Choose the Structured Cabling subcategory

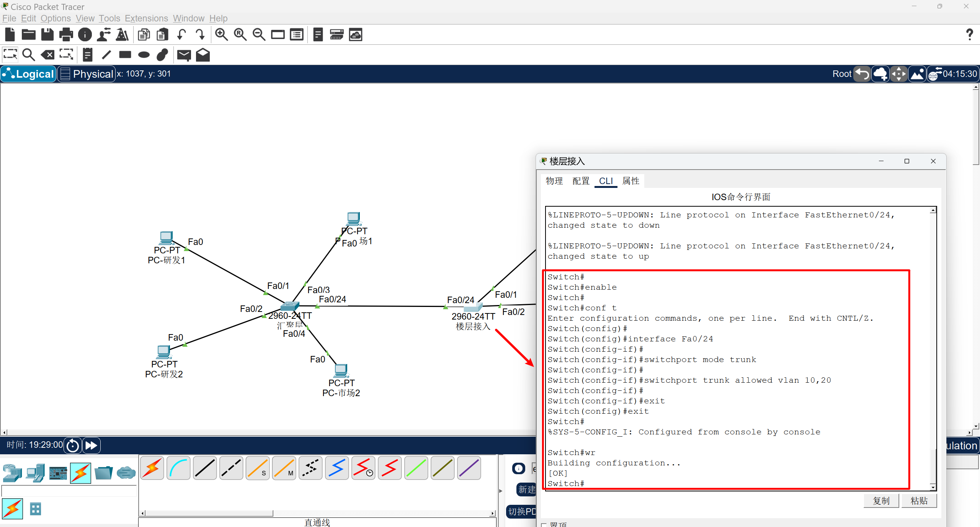pyautogui.click(x=36, y=509)
